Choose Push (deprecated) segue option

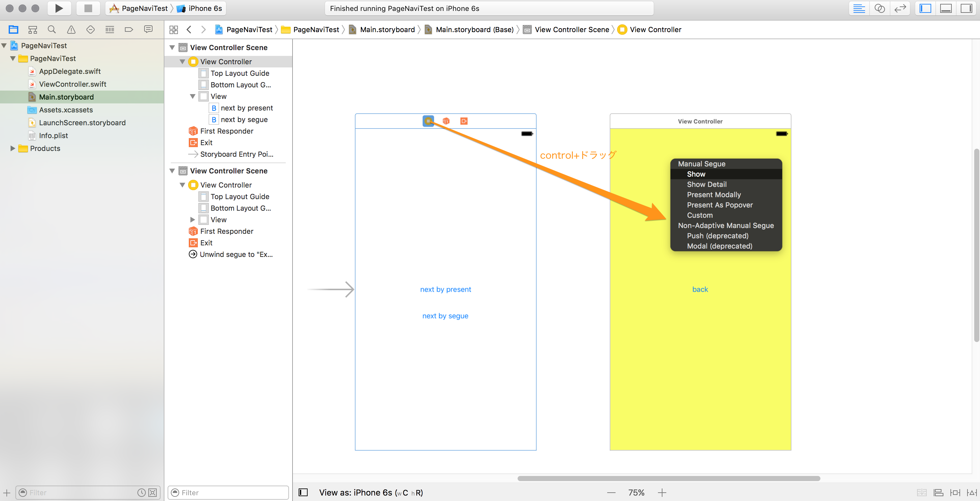pos(726,236)
